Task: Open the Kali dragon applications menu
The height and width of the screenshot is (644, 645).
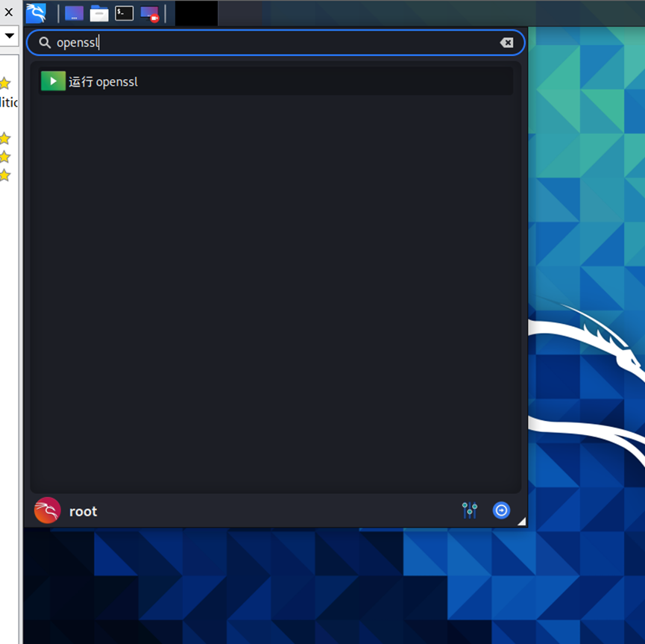Action: (37, 13)
